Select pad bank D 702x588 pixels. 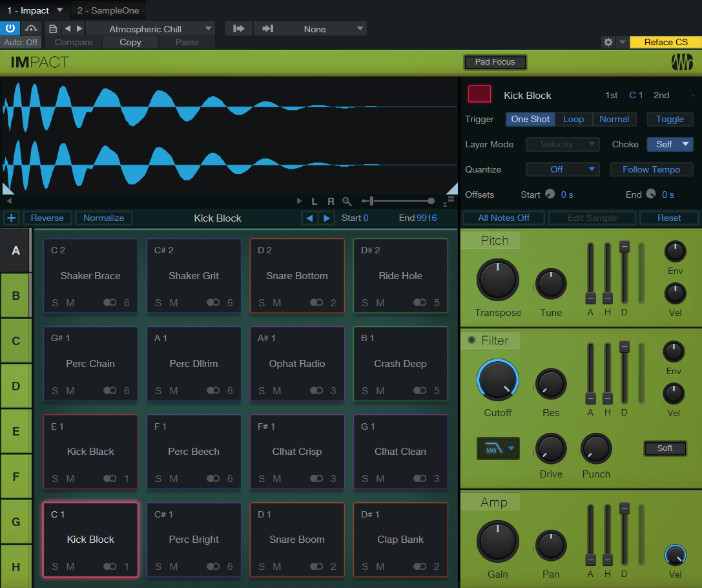click(15, 386)
